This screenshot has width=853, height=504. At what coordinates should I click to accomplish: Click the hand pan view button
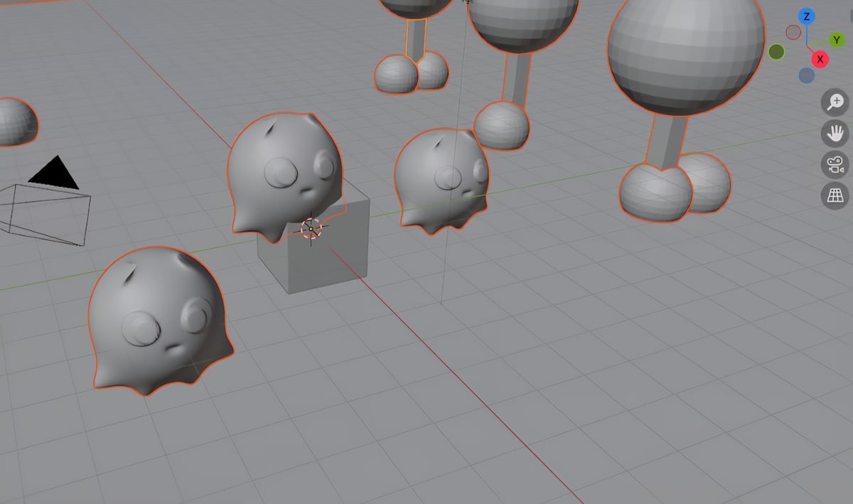tap(835, 134)
